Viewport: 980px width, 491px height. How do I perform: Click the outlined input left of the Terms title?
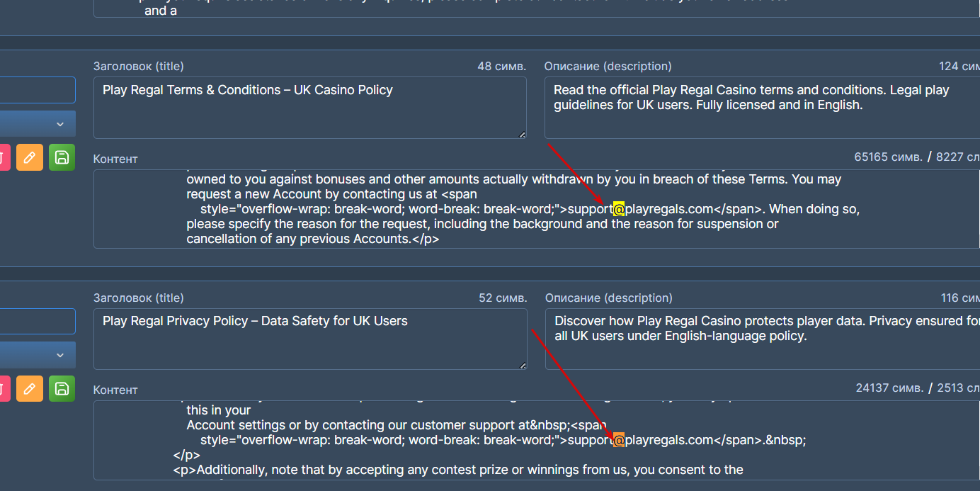point(37,90)
